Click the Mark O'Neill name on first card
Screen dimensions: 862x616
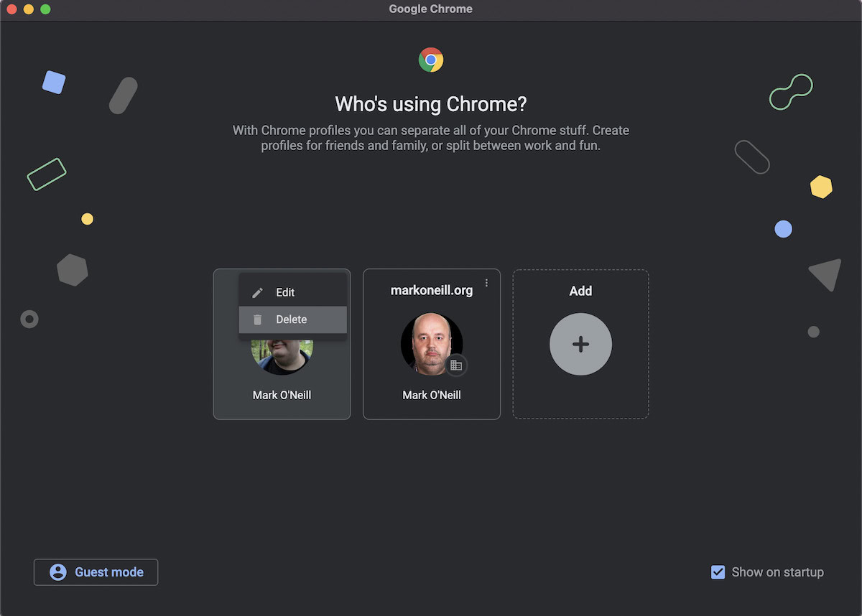[x=282, y=395]
